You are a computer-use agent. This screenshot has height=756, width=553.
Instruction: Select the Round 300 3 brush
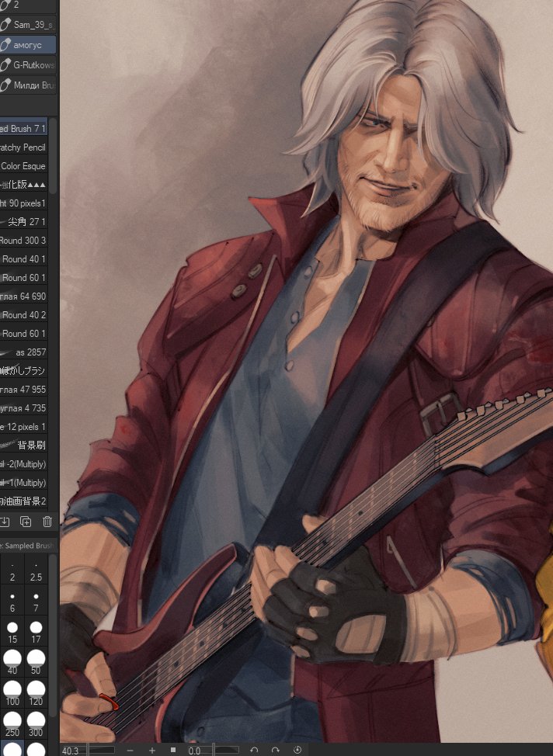click(23, 240)
